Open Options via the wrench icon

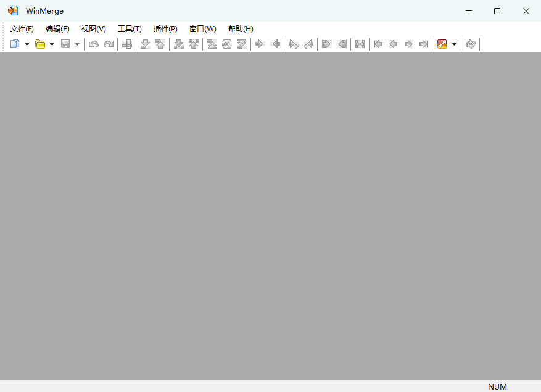click(442, 44)
